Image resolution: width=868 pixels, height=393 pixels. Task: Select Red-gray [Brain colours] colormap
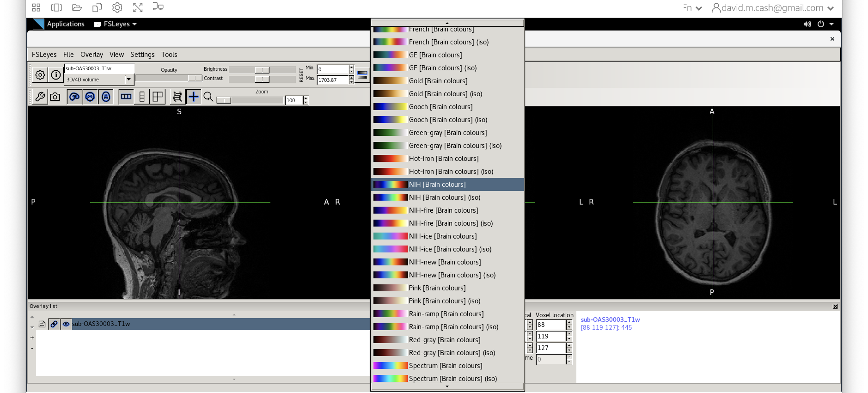click(x=447, y=340)
